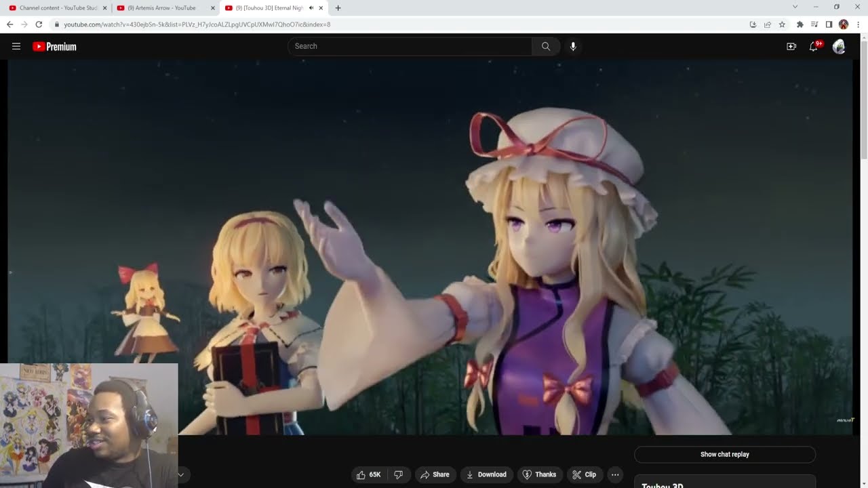Image resolution: width=868 pixels, height=488 pixels.
Task: Expand chevron beside the webcam overlay
Action: 180,474
